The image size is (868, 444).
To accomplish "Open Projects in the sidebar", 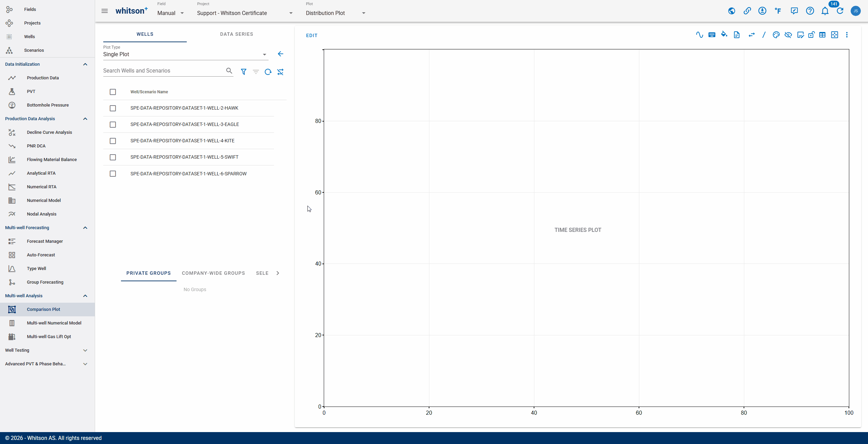I will point(47,23).
